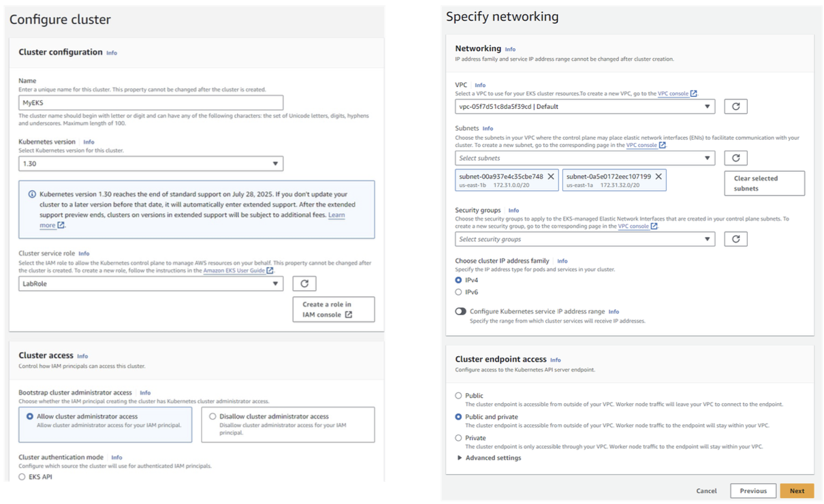This screenshot has width=824, height=504.
Task: Click Create a role in IAM console
Action: [333, 309]
